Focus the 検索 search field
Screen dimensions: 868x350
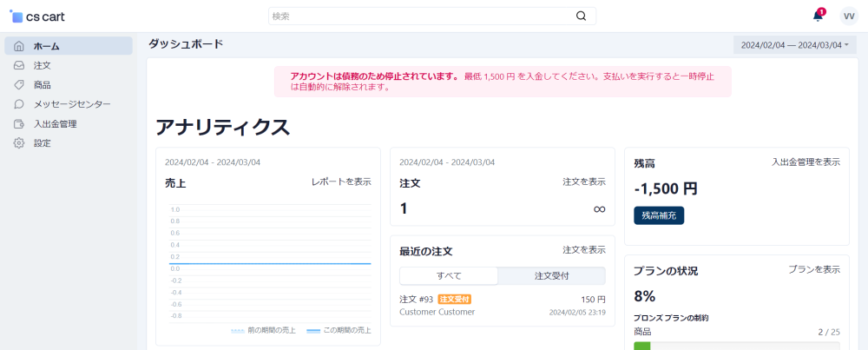pos(421,16)
